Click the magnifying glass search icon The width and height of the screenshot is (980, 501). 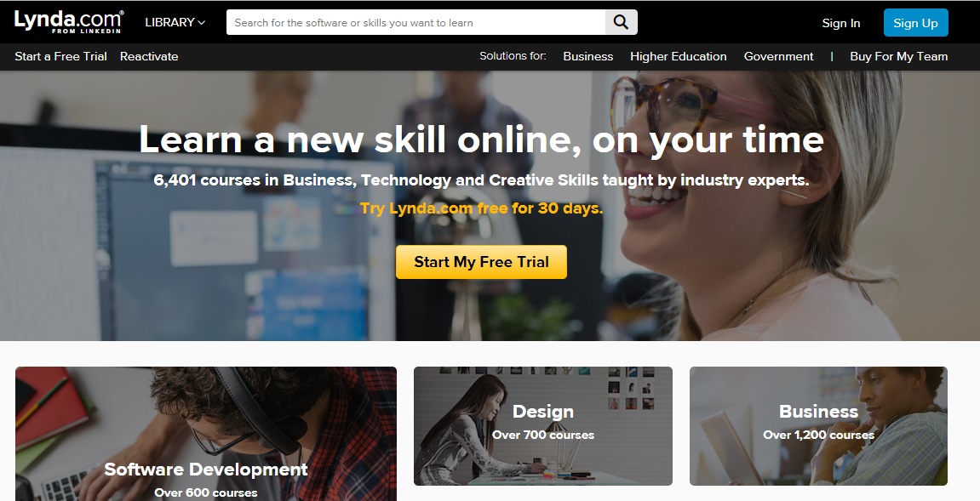point(621,22)
